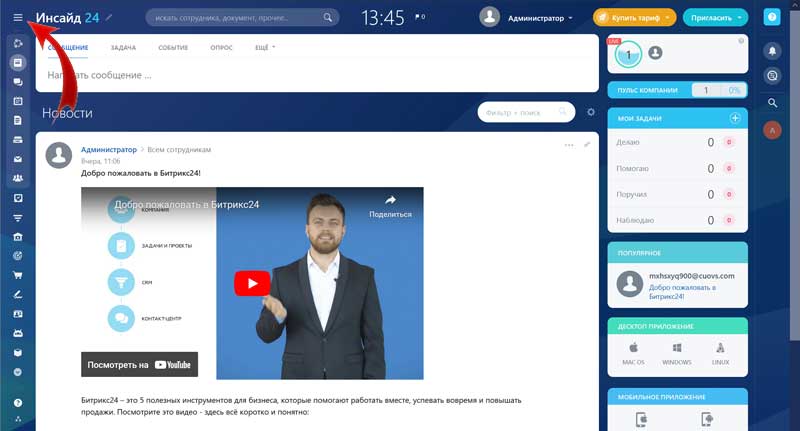Download the LINUX desktop app
This screenshot has width=800, height=431.
720,353
